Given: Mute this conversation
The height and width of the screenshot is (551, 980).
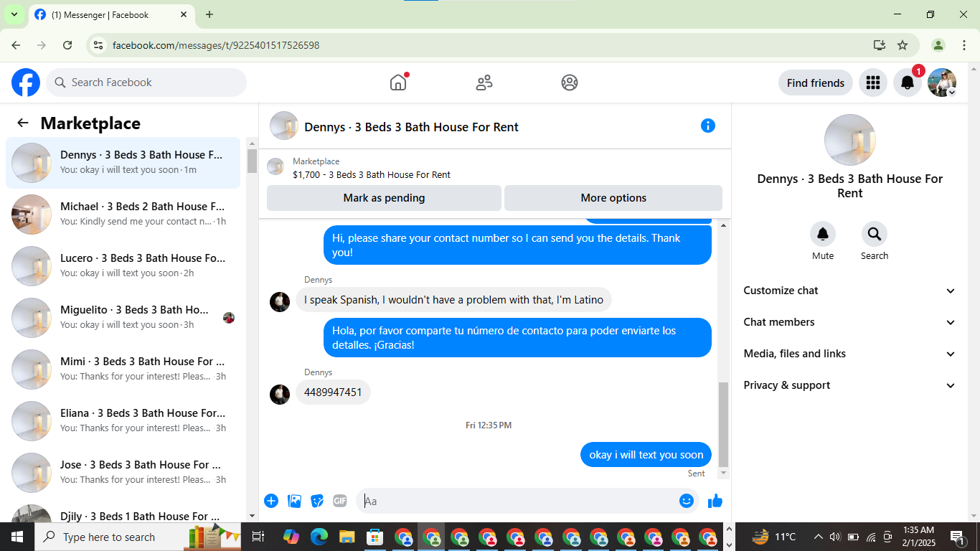Looking at the screenshot, I should click(x=823, y=234).
